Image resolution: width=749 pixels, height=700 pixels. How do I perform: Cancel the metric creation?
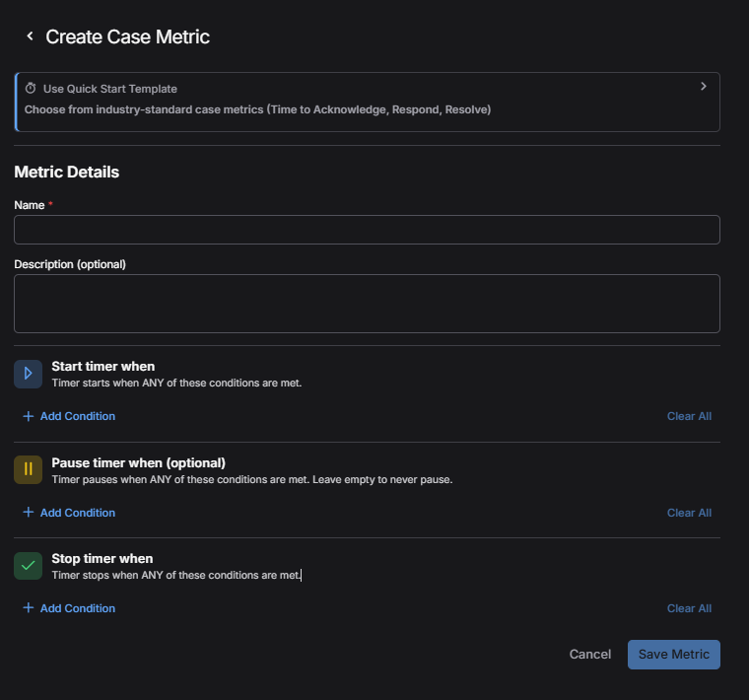[x=590, y=654]
